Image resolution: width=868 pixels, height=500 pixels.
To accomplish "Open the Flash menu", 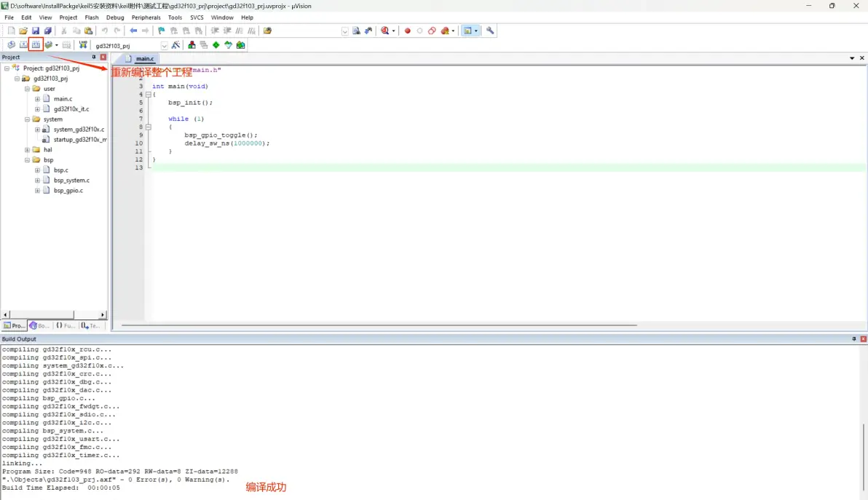I will pyautogui.click(x=92, y=17).
